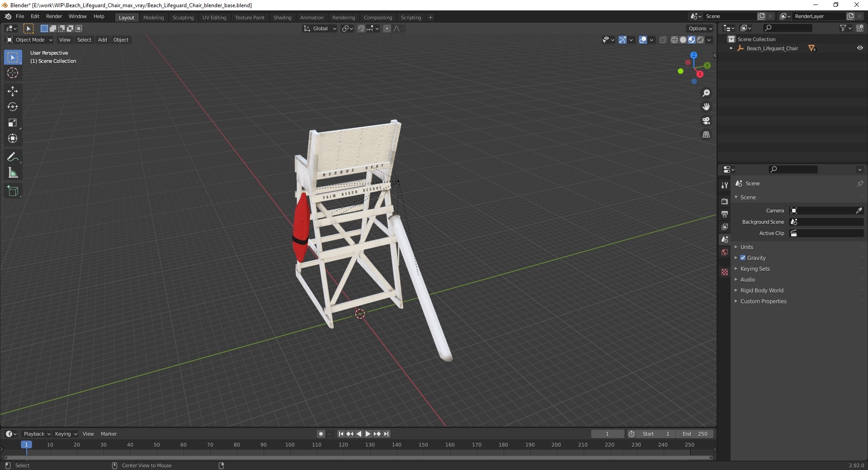
Task: Choose the Move tool
Action: click(13, 91)
